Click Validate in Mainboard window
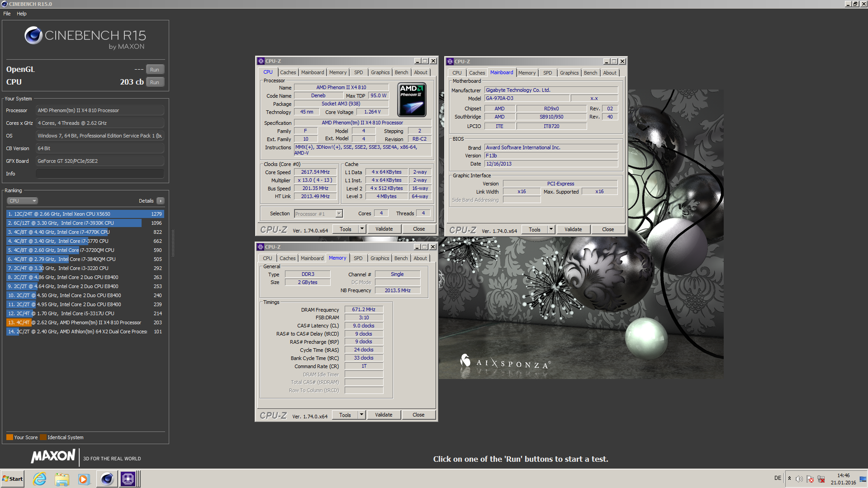Viewport: 868px width, 488px height. click(x=573, y=230)
